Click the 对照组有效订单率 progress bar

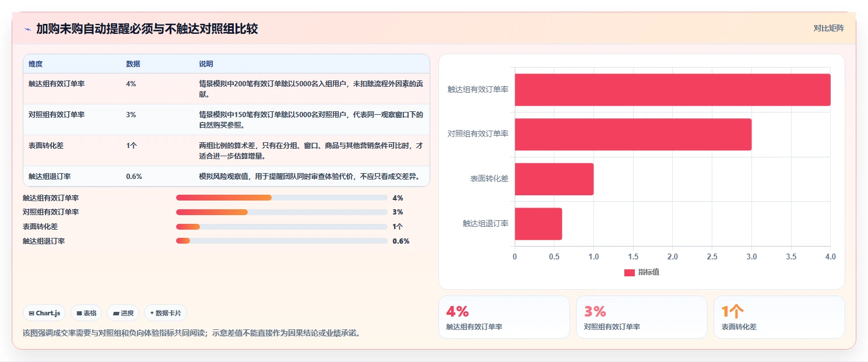(x=282, y=212)
